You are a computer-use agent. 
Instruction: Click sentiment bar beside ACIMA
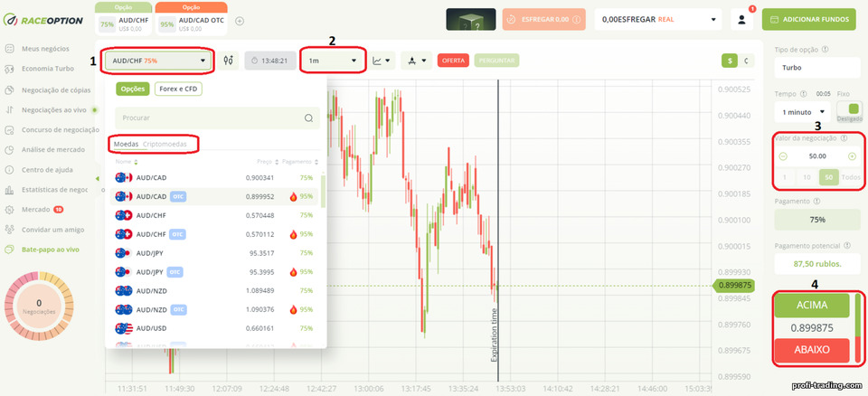point(859,327)
